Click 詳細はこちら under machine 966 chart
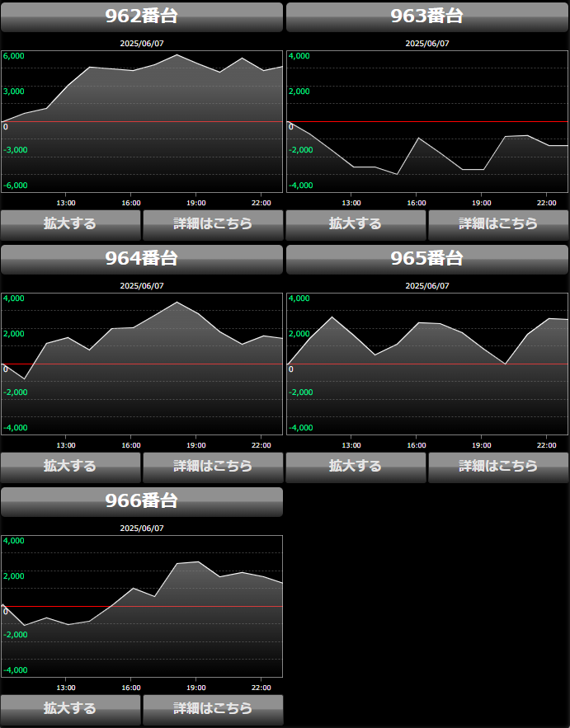This screenshot has width=570, height=728. pyautogui.click(x=213, y=710)
